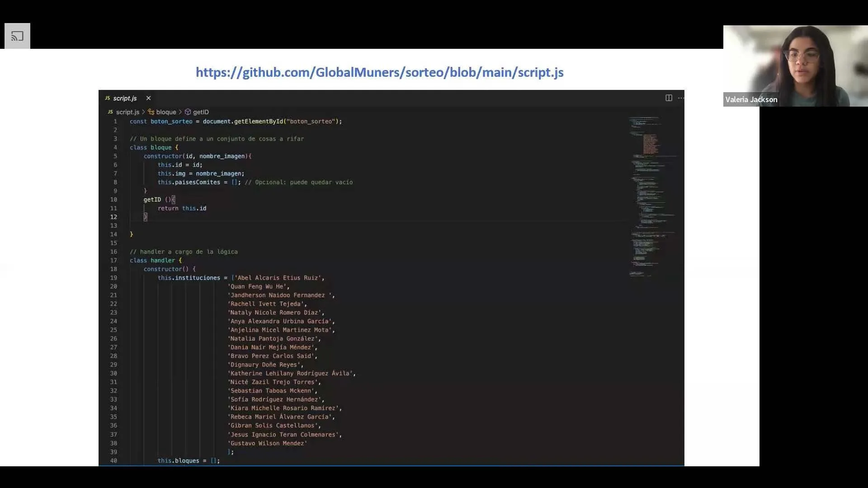Viewport: 868px width, 488px height.
Task: Click line number 17 in the gutter
Action: point(113,260)
